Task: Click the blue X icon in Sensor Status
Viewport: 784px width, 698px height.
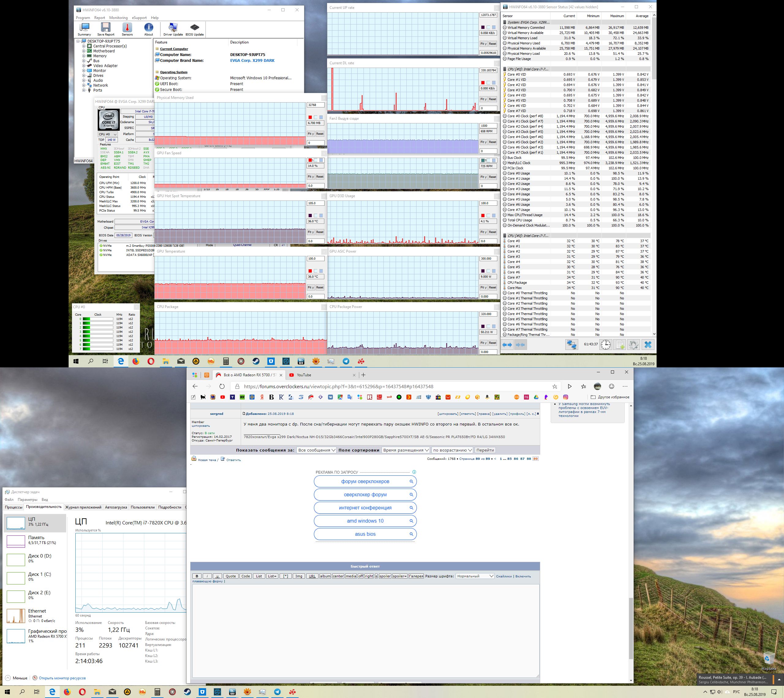Action: [x=648, y=344]
